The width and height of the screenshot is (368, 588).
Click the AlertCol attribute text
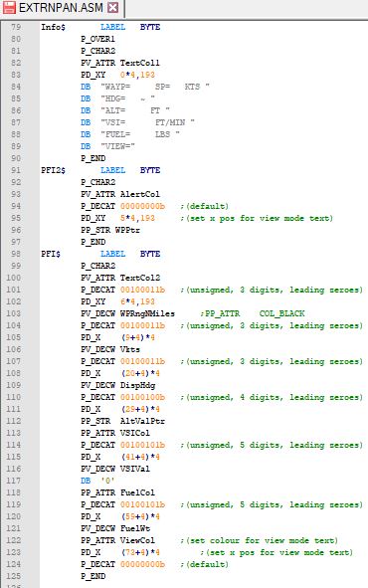point(140,194)
